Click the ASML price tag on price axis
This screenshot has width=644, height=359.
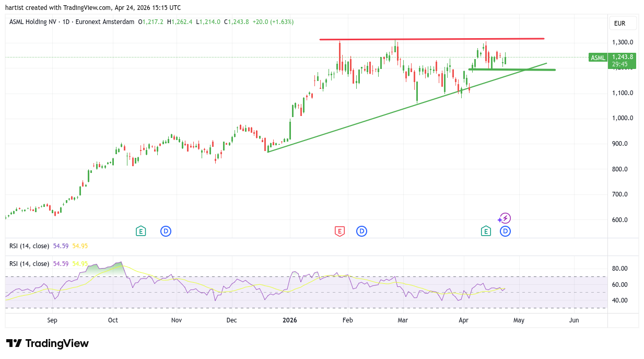pos(598,57)
